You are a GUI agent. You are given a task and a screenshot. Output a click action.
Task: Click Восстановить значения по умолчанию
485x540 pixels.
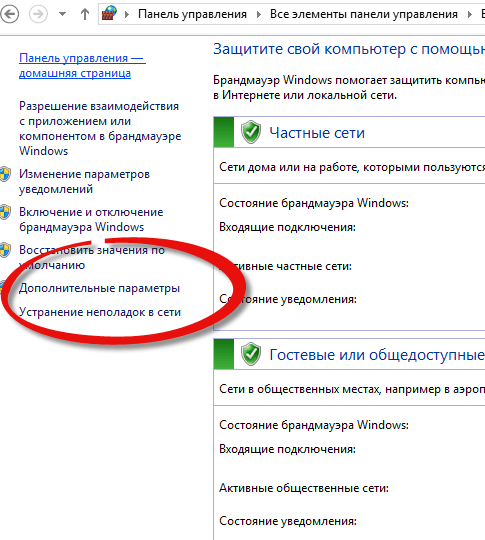click(x=92, y=257)
